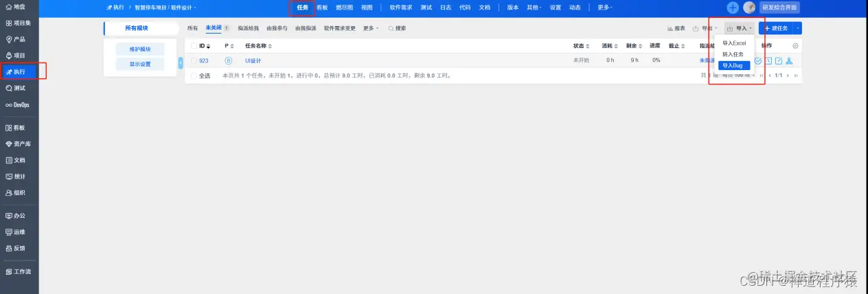Screen dimensions: 868x294
Task: Tick the 全选 checkbox
Action: pos(194,76)
